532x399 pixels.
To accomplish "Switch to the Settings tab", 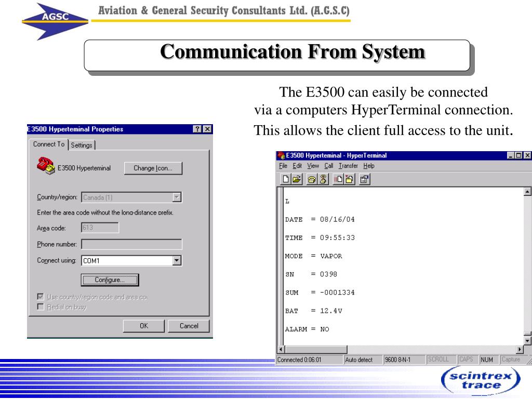I will 82,145.
